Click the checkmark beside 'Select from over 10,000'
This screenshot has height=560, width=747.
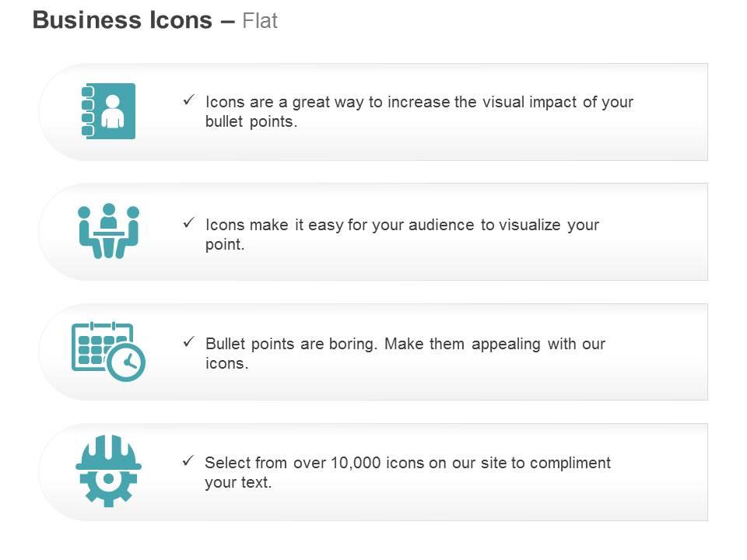tap(188, 461)
